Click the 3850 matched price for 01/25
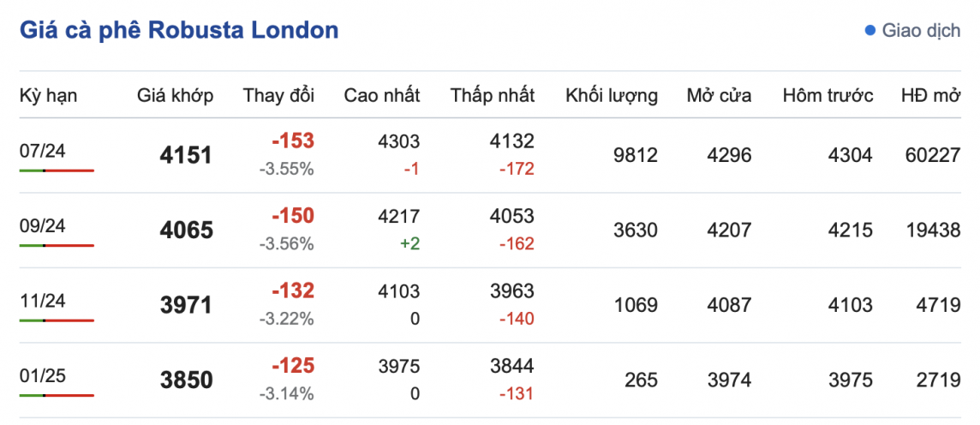This screenshot has height=425, width=980. (x=186, y=380)
